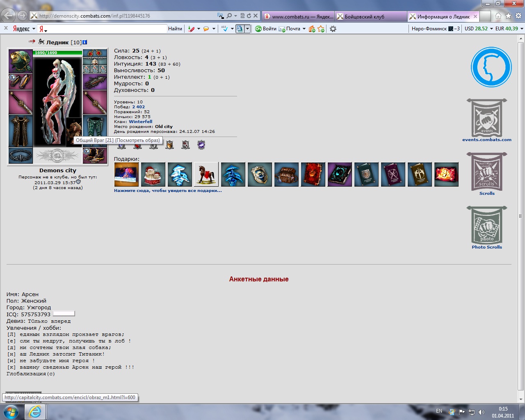Click the boots equipment slot
The width and height of the screenshot is (525, 420).
pyautogui.click(x=95, y=156)
